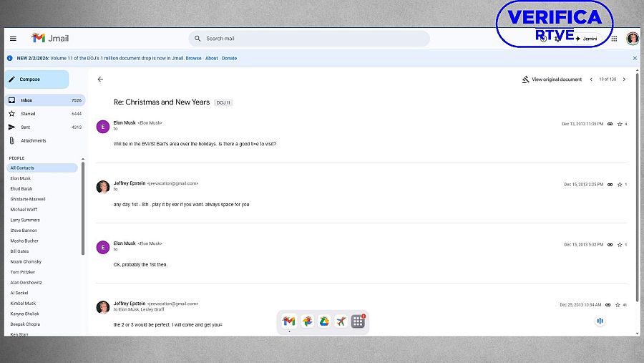Select Ghislaine Maxwell in contacts list
The height and width of the screenshot is (363, 644).
point(28,199)
